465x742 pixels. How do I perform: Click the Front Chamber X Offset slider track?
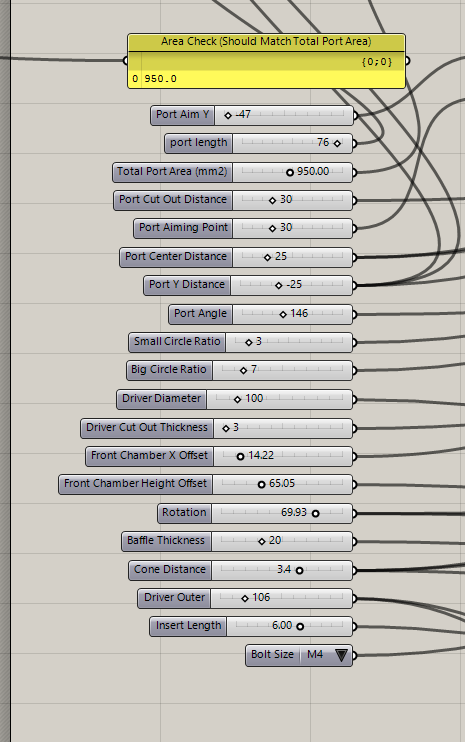(282, 456)
